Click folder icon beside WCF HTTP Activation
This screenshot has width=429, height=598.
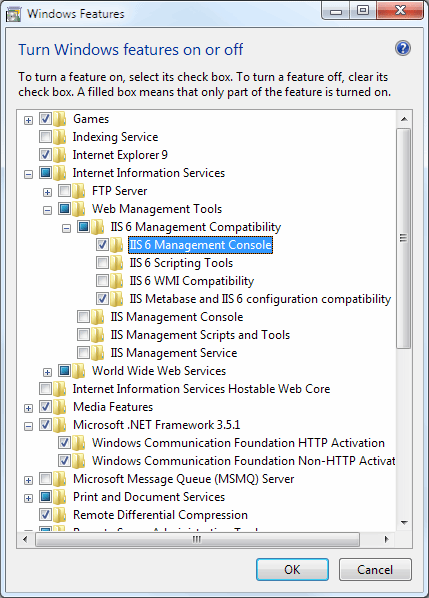[79, 443]
